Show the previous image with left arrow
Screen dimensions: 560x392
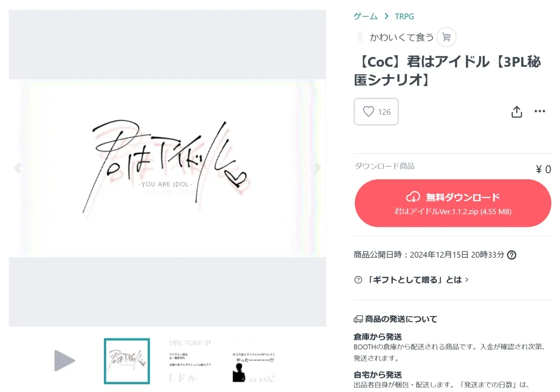pyautogui.click(x=17, y=168)
